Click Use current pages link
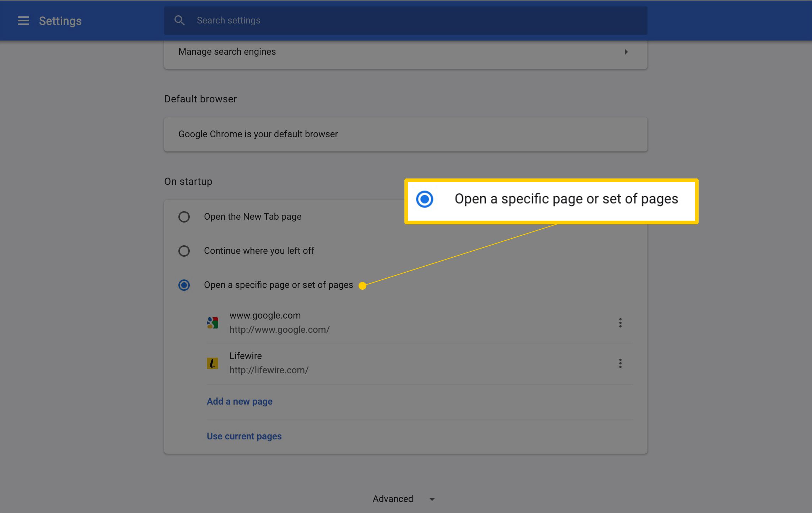The height and width of the screenshot is (513, 812). click(x=244, y=436)
